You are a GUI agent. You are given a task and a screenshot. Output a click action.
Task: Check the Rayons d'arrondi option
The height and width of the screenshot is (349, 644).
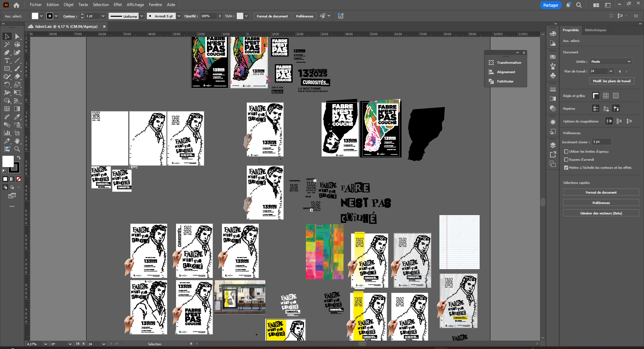pyautogui.click(x=566, y=160)
